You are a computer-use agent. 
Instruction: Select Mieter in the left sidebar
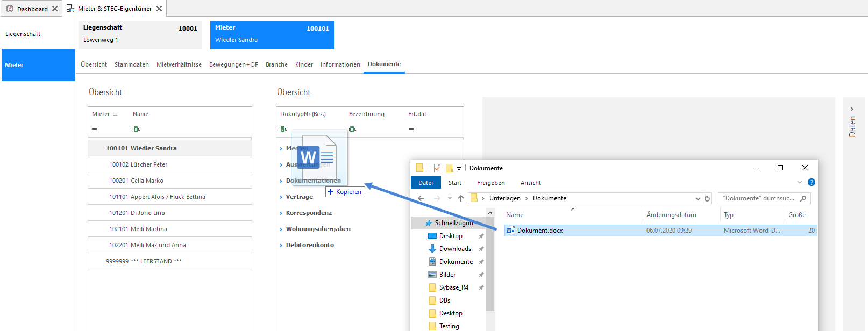click(x=38, y=65)
